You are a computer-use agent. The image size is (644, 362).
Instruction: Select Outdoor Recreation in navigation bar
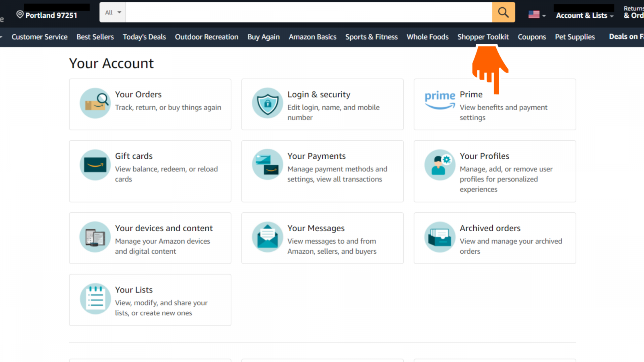point(206,37)
